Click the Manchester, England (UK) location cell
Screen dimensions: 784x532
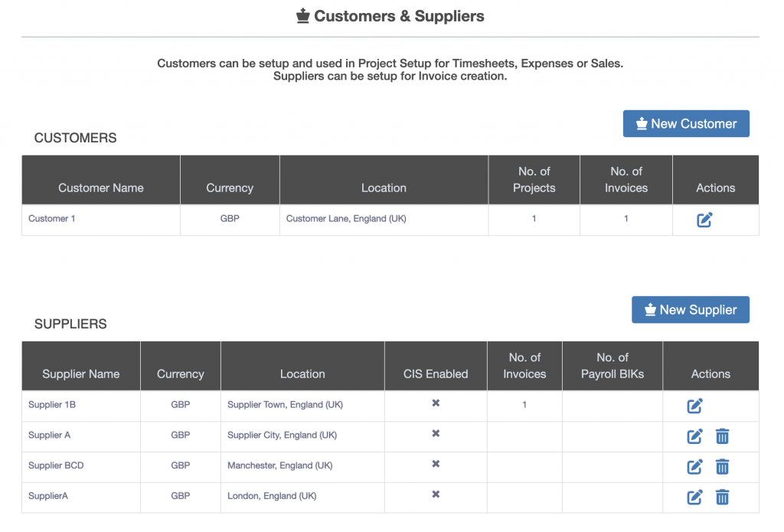280,465
